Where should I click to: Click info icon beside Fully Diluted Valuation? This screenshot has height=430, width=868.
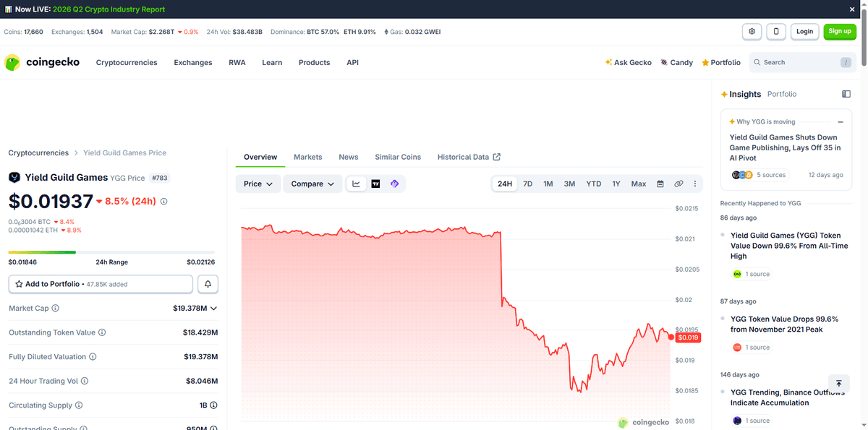93,357
